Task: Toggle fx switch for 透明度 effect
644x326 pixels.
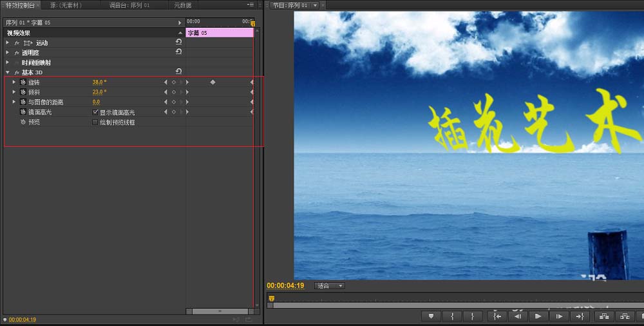Action: click(17, 53)
